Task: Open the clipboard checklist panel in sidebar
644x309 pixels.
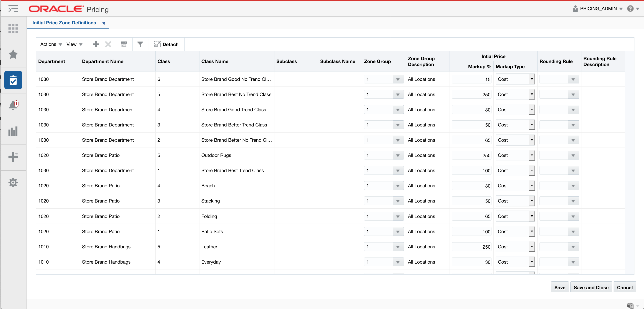Action: pos(13,80)
